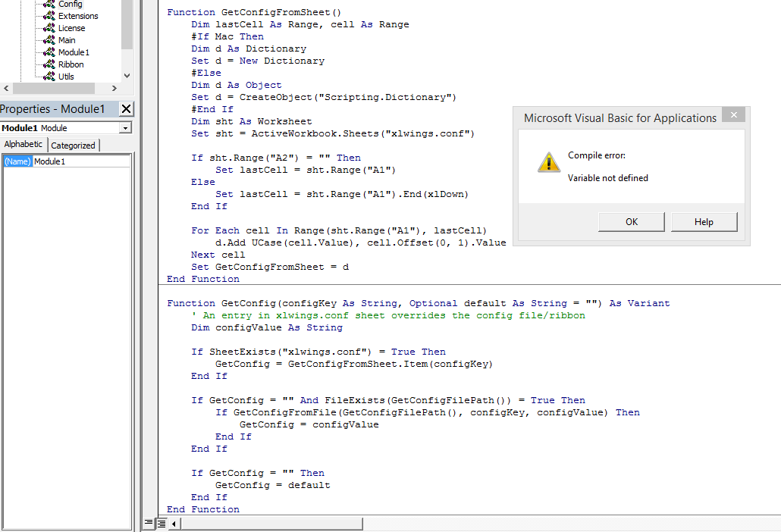
Task: Click "Function GetConfigFromSheet()" code line
Action: pyautogui.click(x=254, y=12)
